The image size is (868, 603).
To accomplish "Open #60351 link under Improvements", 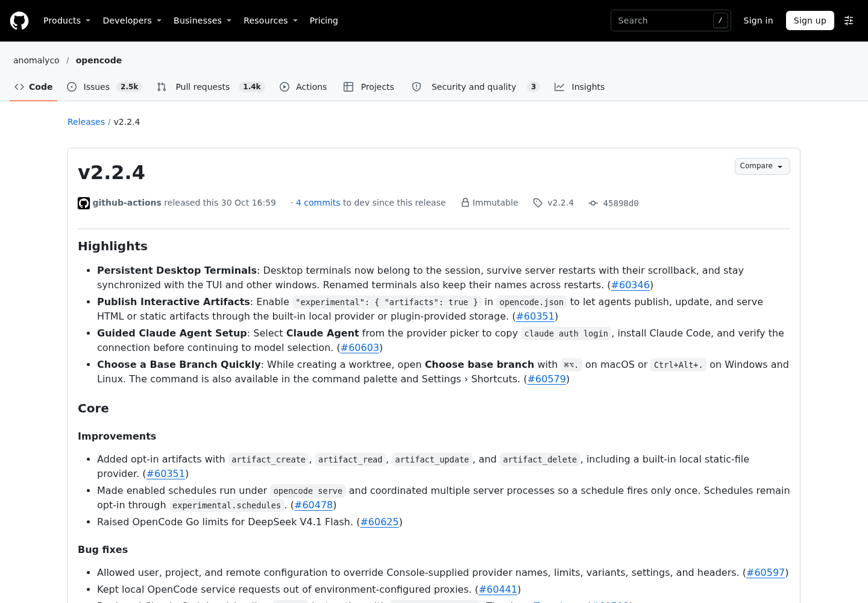I will [166, 473].
